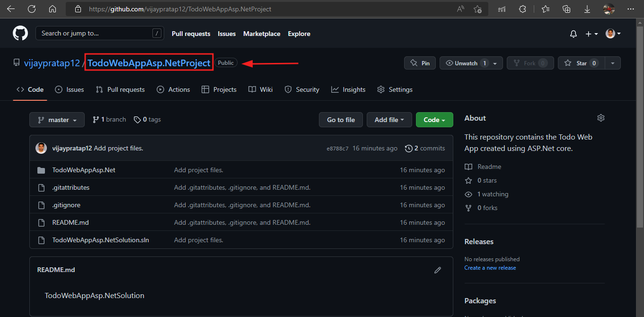Open the TodoWebAppAsp.Net folder
Image resolution: width=644 pixels, height=317 pixels.
(84, 169)
